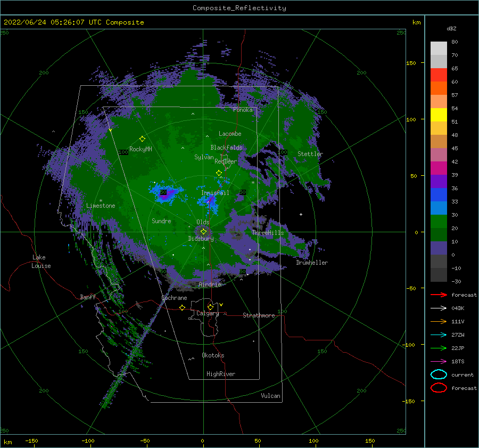Pick the red 65 dBZ legend swatch
This screenshot has width=479, height=448.
pyautogui.click(x=439, y=75)
